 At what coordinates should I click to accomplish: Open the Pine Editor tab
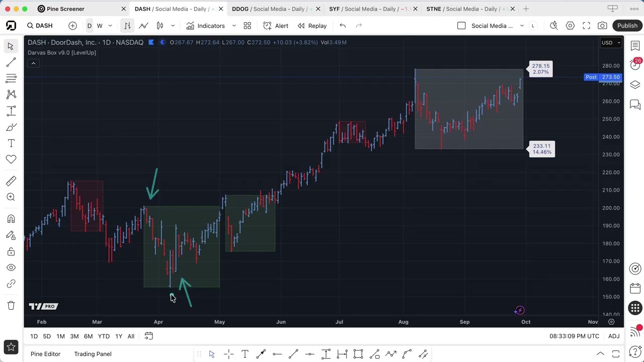[45, 354]
